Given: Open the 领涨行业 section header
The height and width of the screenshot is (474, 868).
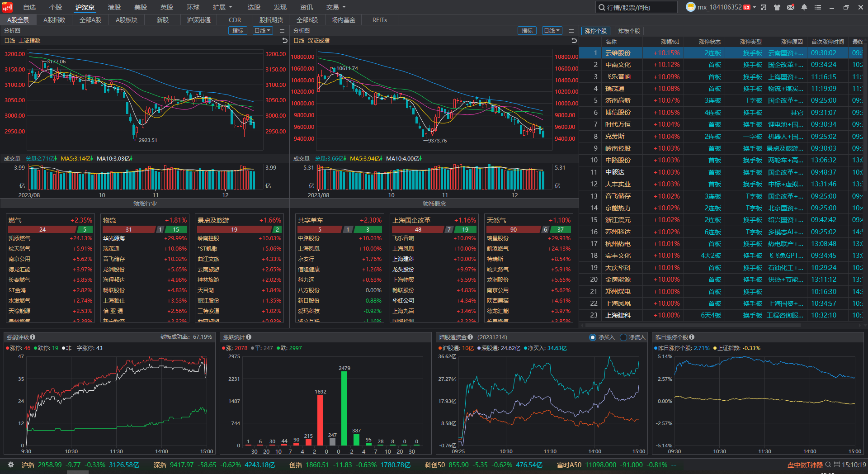Looking at the screenshot, I should [145, 204].
